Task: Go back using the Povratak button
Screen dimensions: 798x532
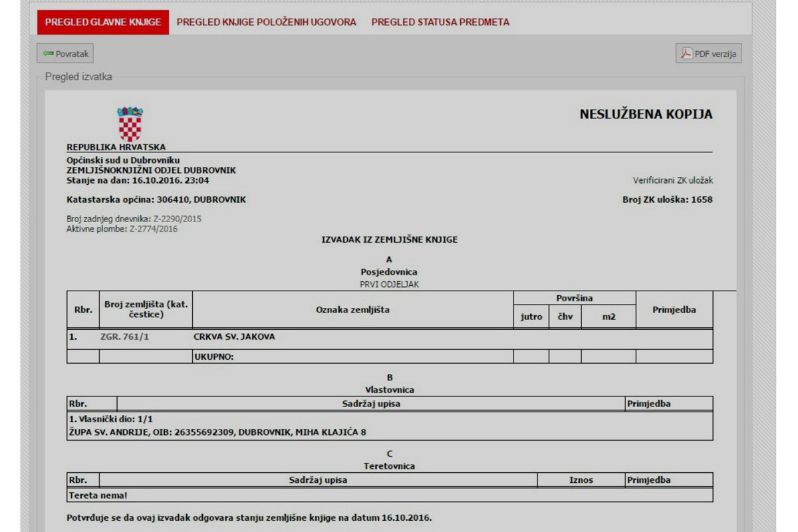Action: 65,54
